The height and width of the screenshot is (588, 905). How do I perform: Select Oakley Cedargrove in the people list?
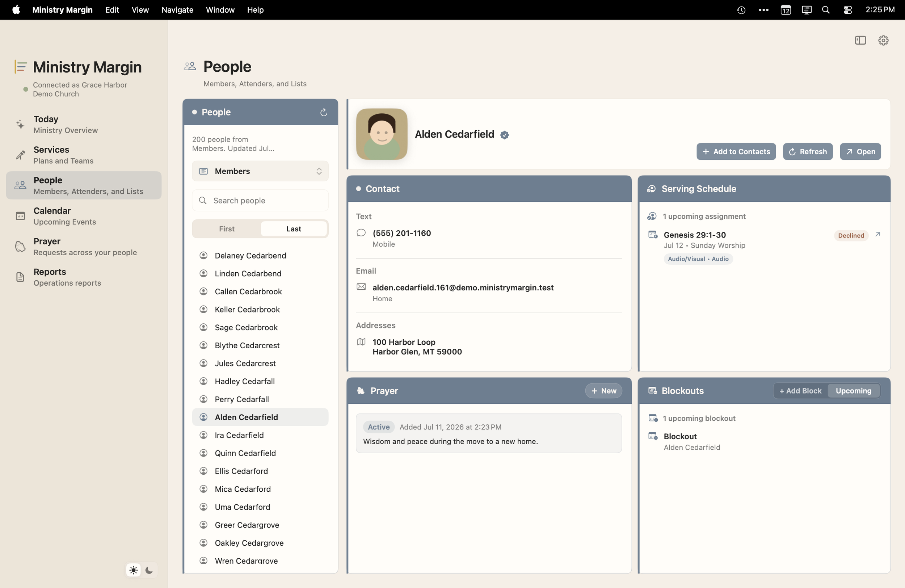click(x=260, y=543)
